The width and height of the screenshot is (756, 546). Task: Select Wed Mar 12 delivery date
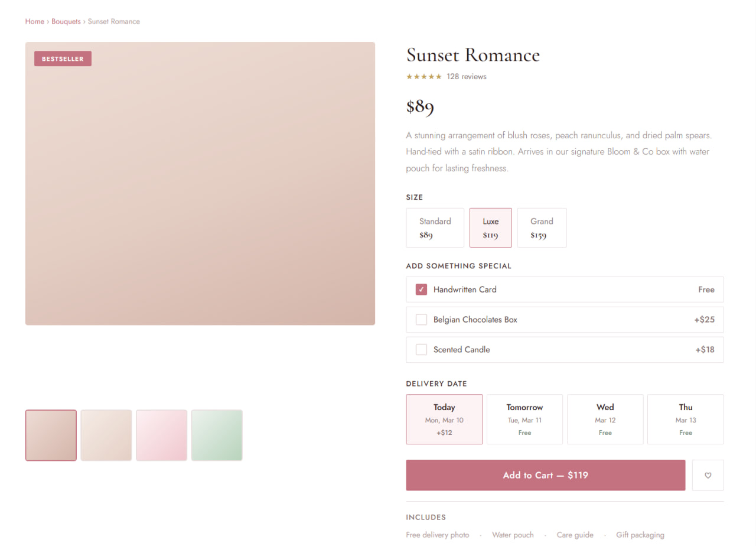(x=605, y=419)
